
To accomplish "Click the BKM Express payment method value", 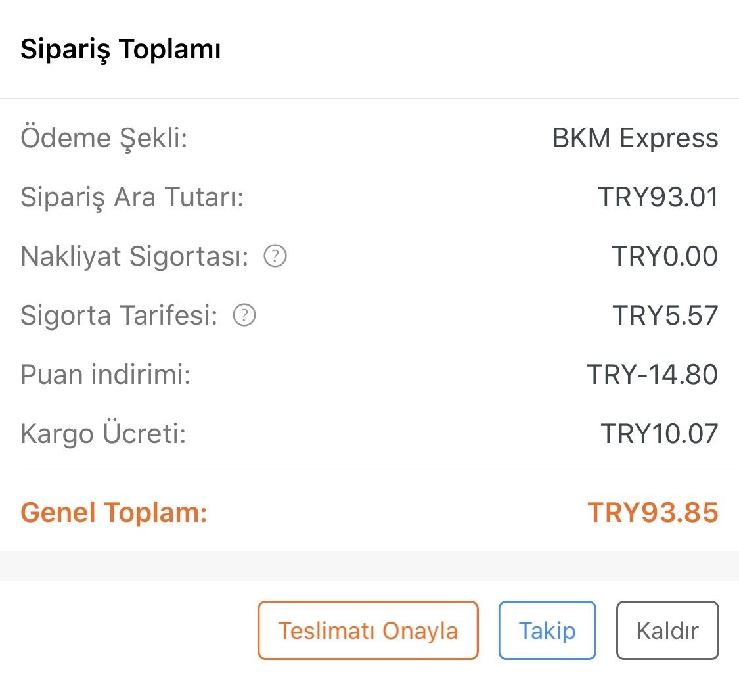I will coord(635,138).
